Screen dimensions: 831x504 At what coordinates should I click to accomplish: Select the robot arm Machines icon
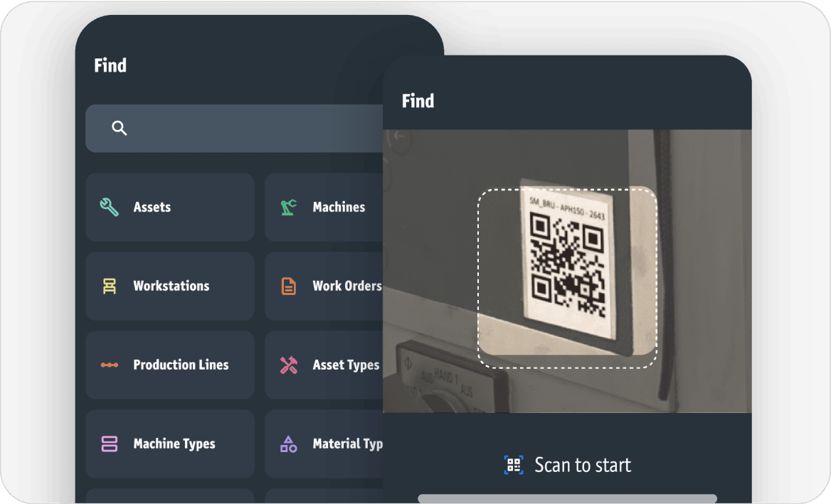click(289, 207)
